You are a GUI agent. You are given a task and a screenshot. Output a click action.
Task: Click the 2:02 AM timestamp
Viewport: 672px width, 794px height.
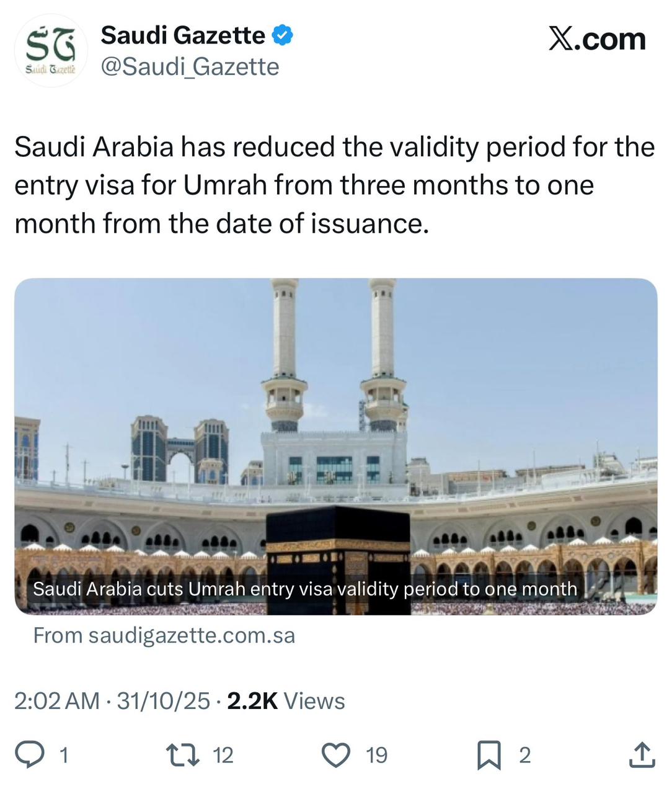[x=56, y=701]
